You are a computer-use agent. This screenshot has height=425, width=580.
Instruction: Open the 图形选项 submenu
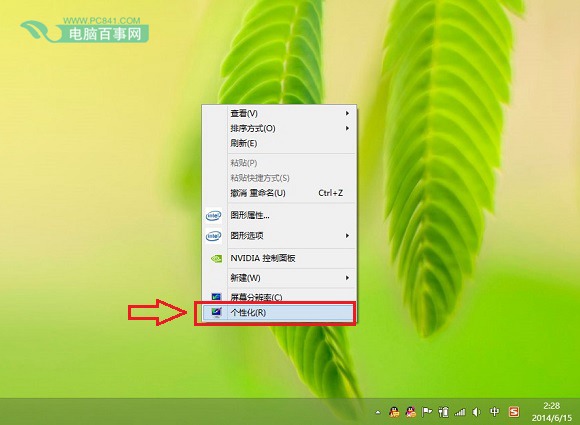click(x=279, y=236)
